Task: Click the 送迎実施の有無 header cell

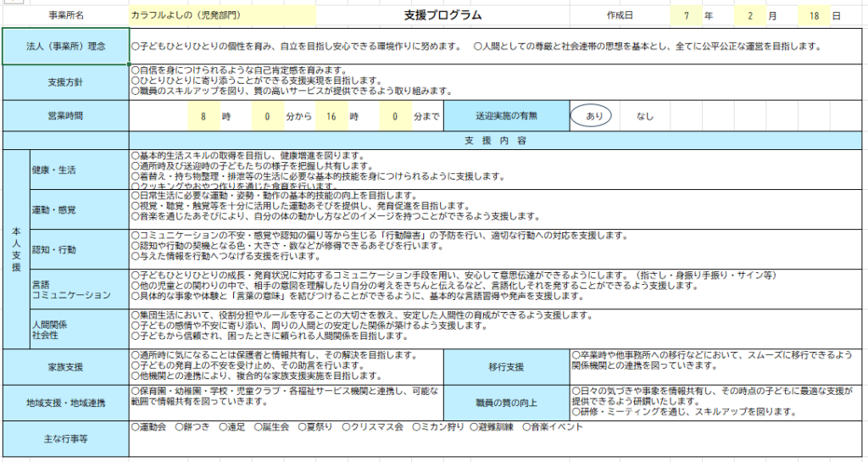Action: (x=507, y=116)
